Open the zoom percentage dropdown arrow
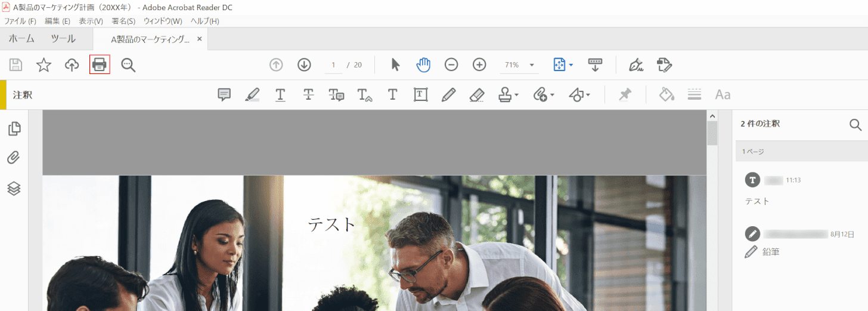868x311 pixels. coord(531,65)
